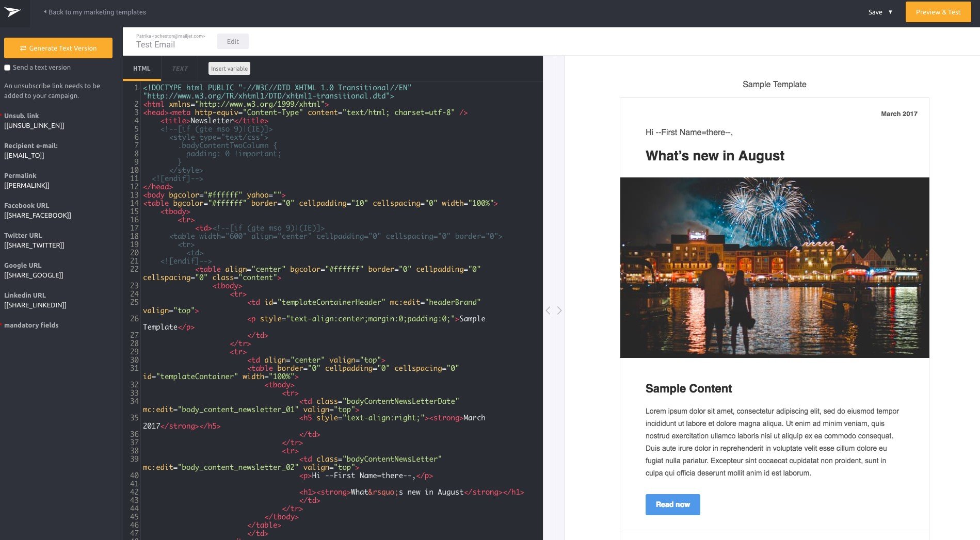This screenshot has width=980, height=540.
Task: Click the back arrow before marketing templates
Action: click(45, 11)
